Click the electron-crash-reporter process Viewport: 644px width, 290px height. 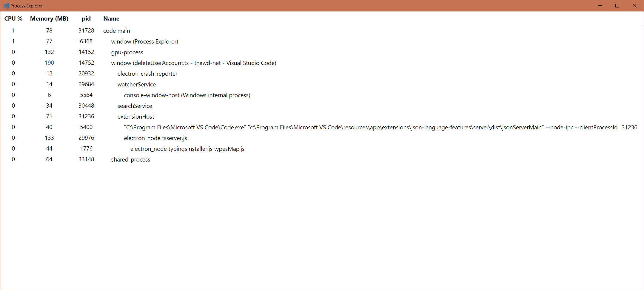147,74
